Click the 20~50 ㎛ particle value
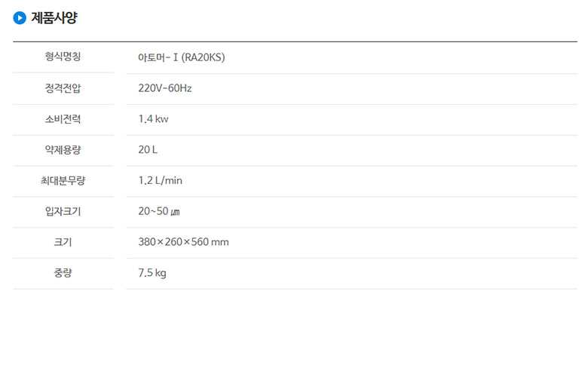The height and width of the screenshot is (377, 588). point(159,211)
